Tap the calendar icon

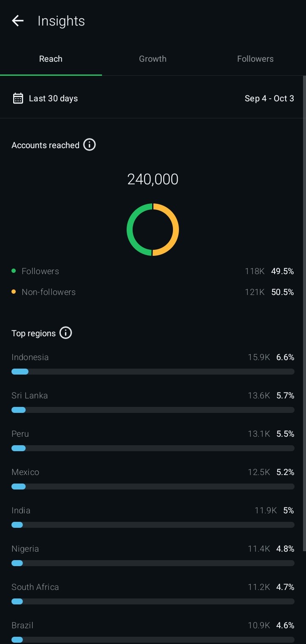tap(18, 98)
